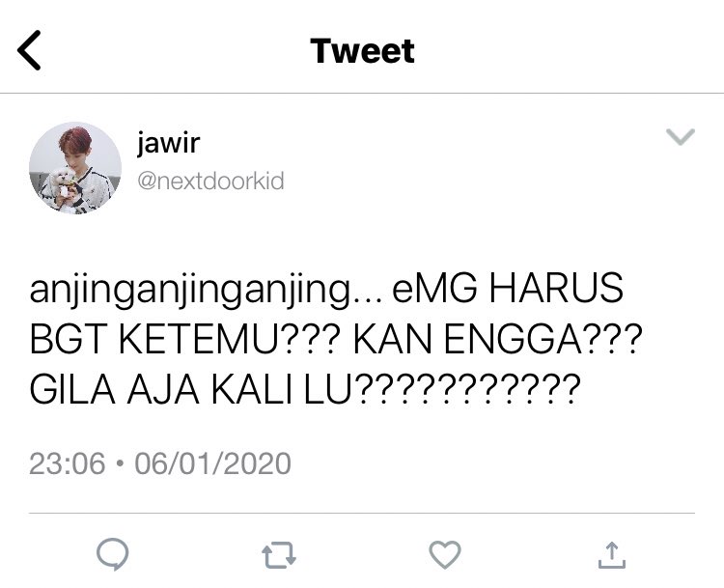Share the tweet via the upload arrow icon
This screenshot has height=588, width=724.
612,555
